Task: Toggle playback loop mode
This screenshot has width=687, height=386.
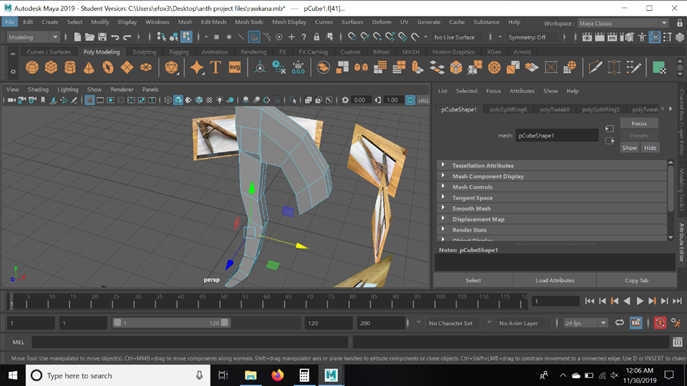Action: (x=620, y=323)
